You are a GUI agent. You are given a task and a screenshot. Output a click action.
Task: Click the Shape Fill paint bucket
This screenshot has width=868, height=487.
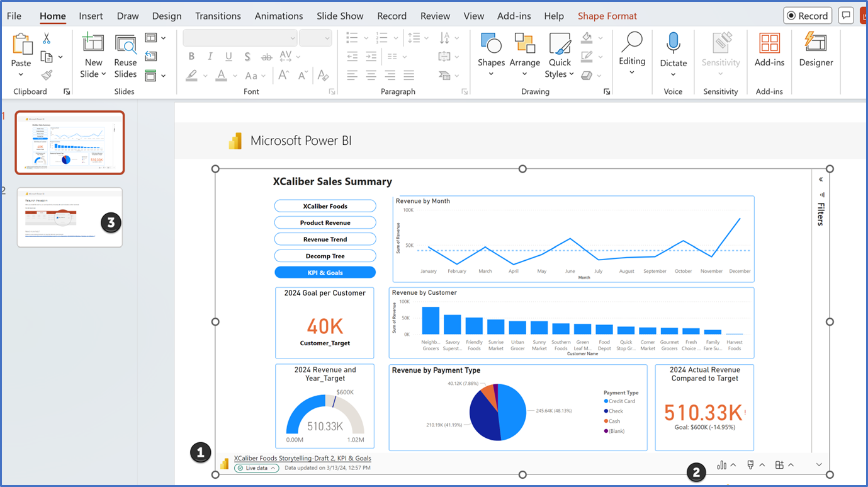coord(587,38)
